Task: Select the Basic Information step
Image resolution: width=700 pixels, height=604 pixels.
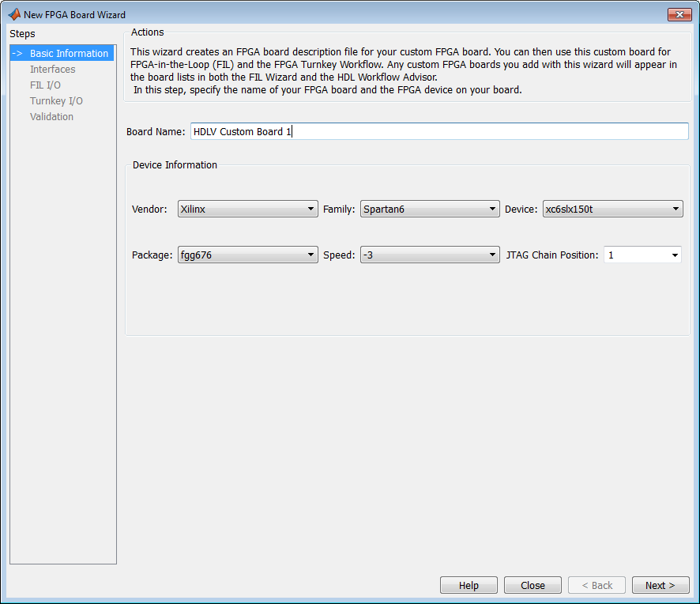Action: [62, 53]
